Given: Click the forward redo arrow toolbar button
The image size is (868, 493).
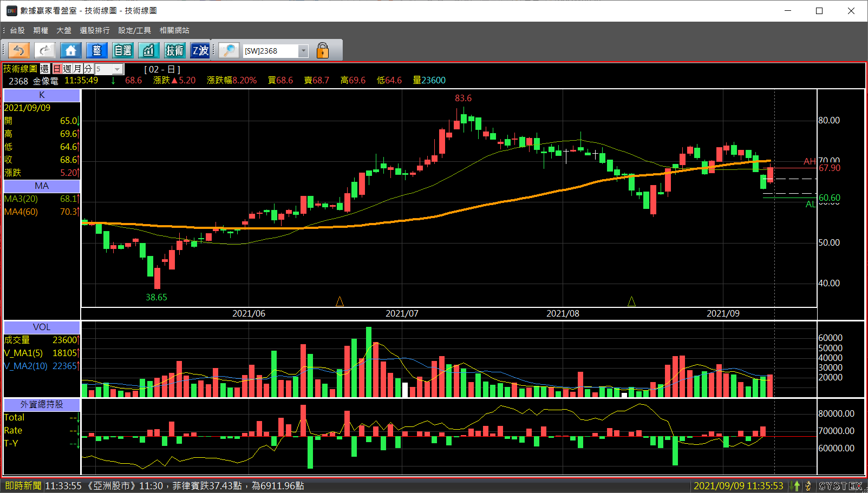Looking at the screenshot, I should 45,50.
